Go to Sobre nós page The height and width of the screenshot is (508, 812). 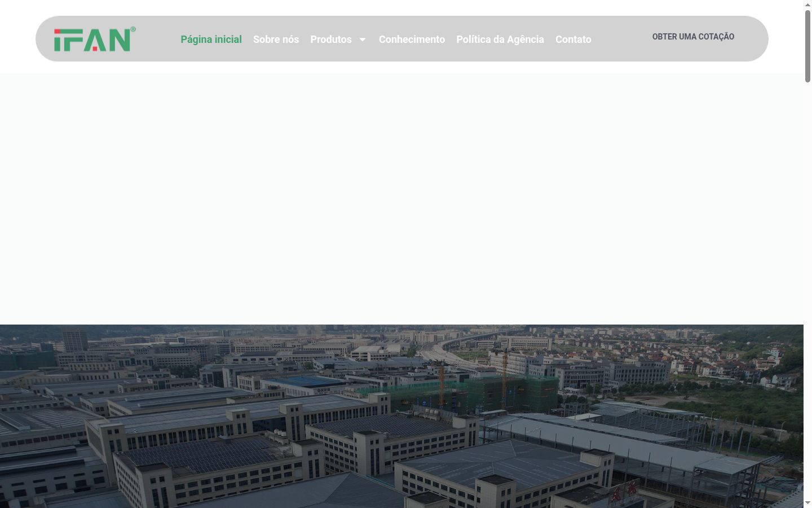(x=276, y=40)
